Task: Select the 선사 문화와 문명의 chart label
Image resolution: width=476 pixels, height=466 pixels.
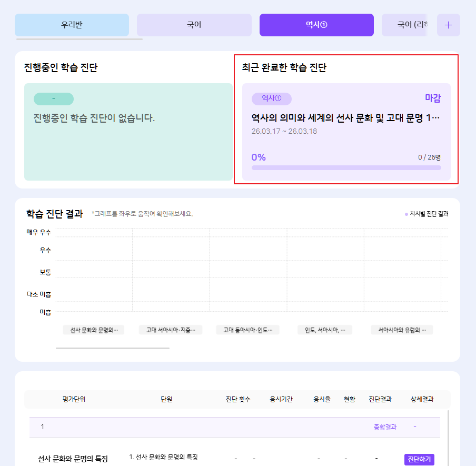Action: click(94, 330)
